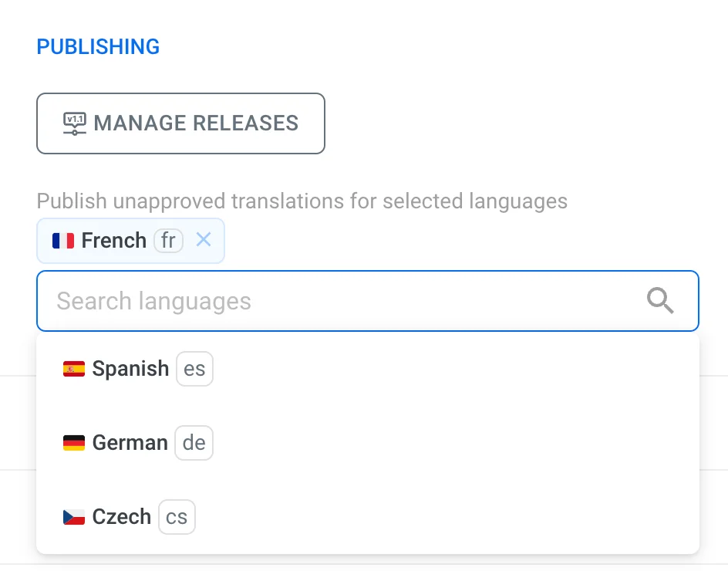Click the 'de' language code badge
This screenshot has width=728, height=571.
194,443
